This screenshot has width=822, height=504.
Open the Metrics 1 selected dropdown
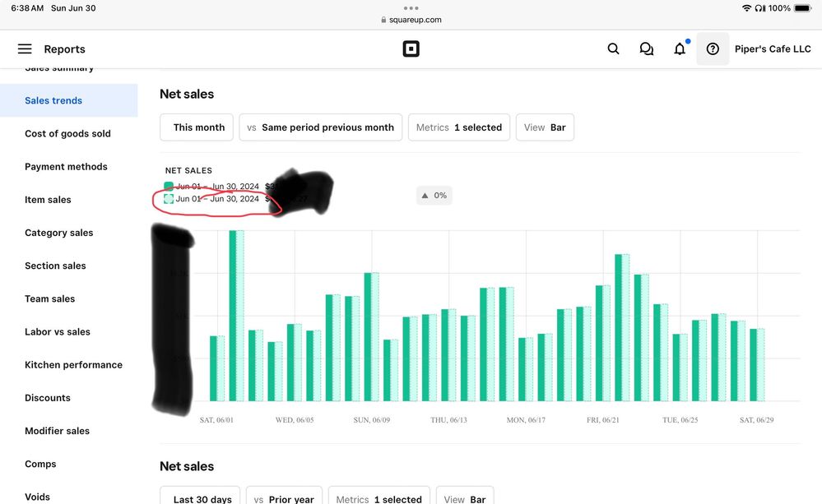point(458,127)
